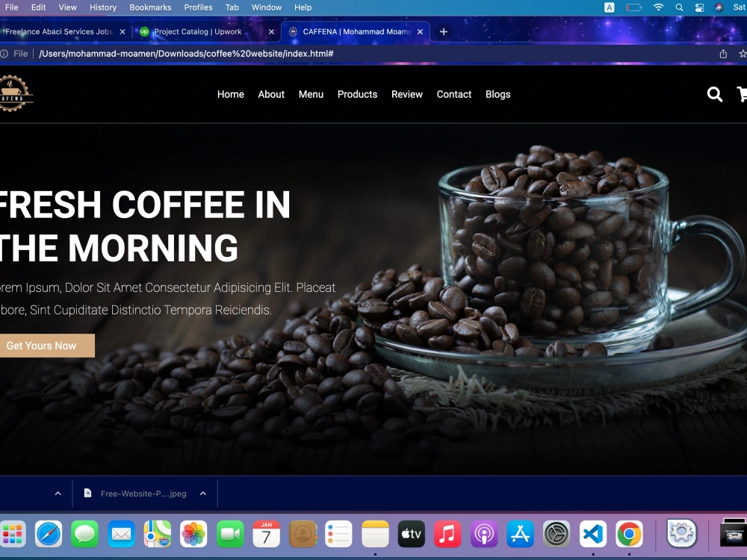This screenshot has width=747, height=560.
Task: Open the View menu
Action: coord(68,7)
